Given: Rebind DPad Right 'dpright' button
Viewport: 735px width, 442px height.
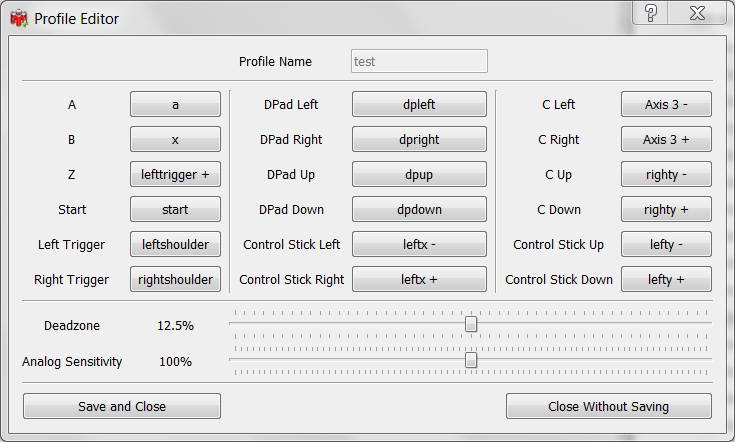Looking at the screenshot, I should [419, 139].
